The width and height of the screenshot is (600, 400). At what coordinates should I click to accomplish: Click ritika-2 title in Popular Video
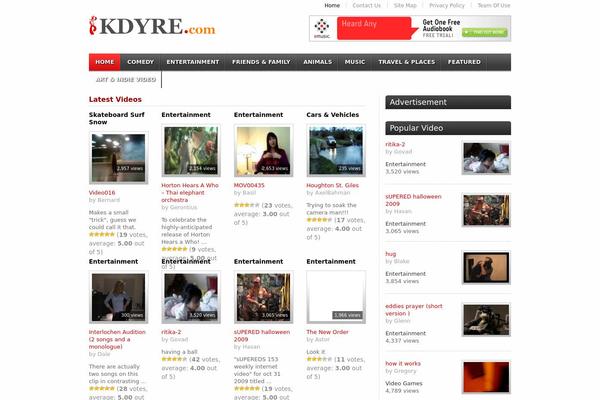point(395,144)
